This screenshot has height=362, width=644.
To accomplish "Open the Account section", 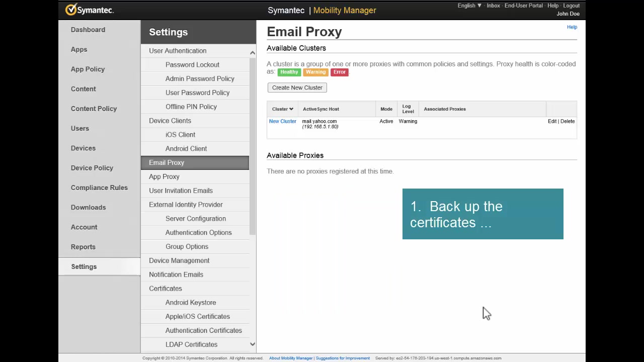I will pyautogui.click(x=84, y=227).
